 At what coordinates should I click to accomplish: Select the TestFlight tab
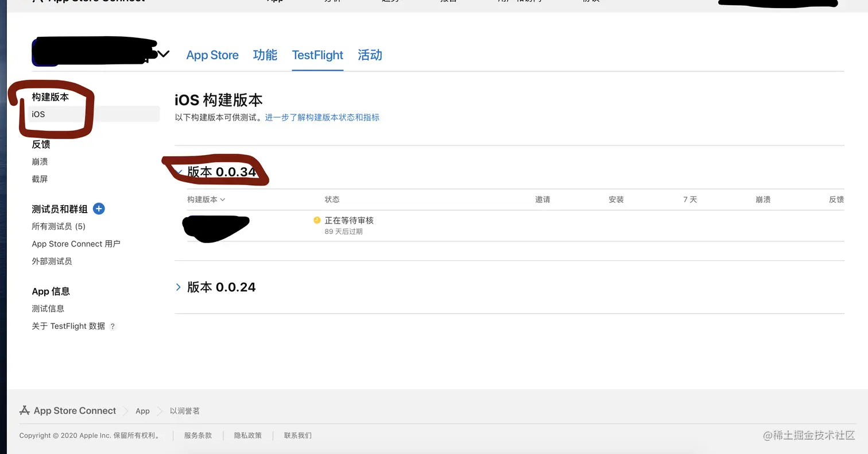[x=317, y=55]
